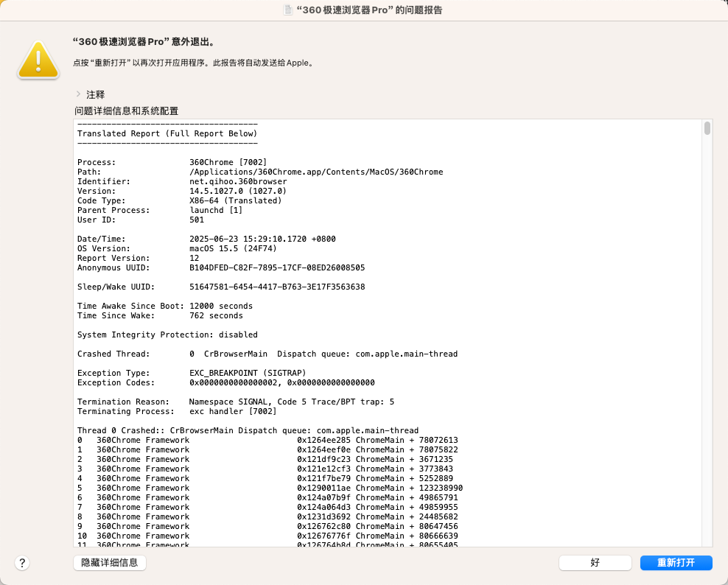728x585 pixels.
Task: Click the "System Integrity Protection: disabled" line
Action: click(167, 334)
